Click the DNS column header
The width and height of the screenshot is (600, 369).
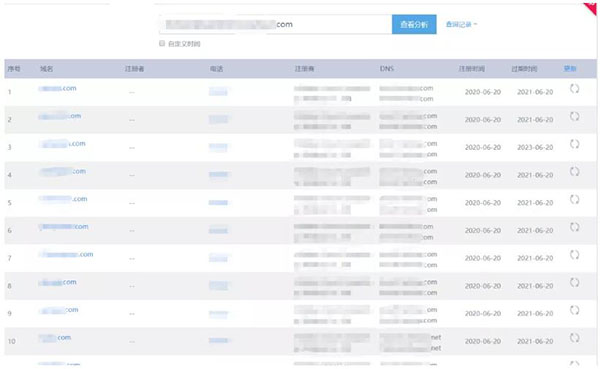tap(386, 69)
